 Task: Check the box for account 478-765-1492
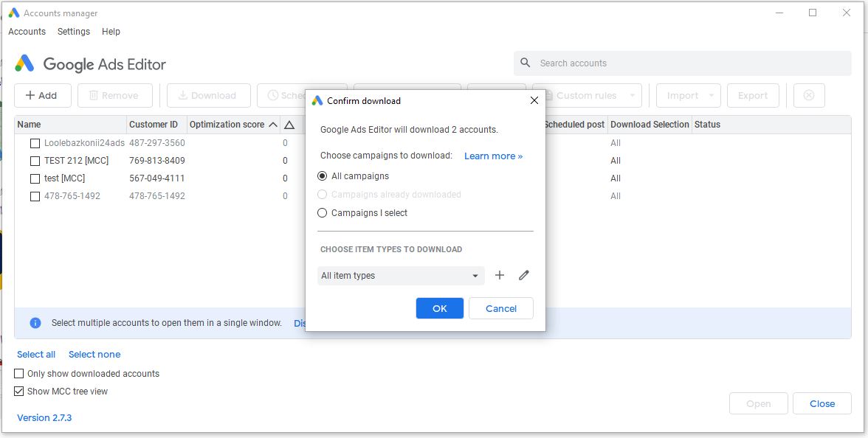35,196
